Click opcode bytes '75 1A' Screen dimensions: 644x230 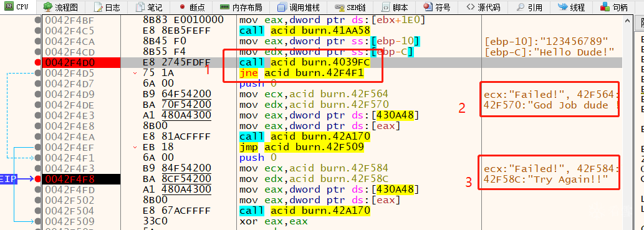pos(158,73)
